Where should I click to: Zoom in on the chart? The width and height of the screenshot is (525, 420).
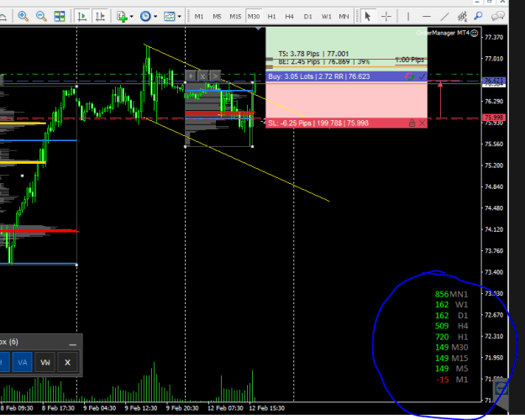pyautogui.click(x=24, y=16)
